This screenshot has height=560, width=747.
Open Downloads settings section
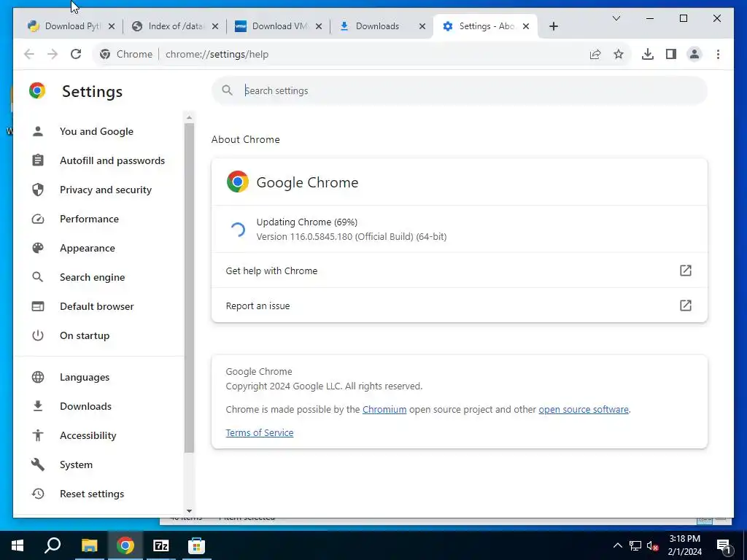(x=86, y=406)
